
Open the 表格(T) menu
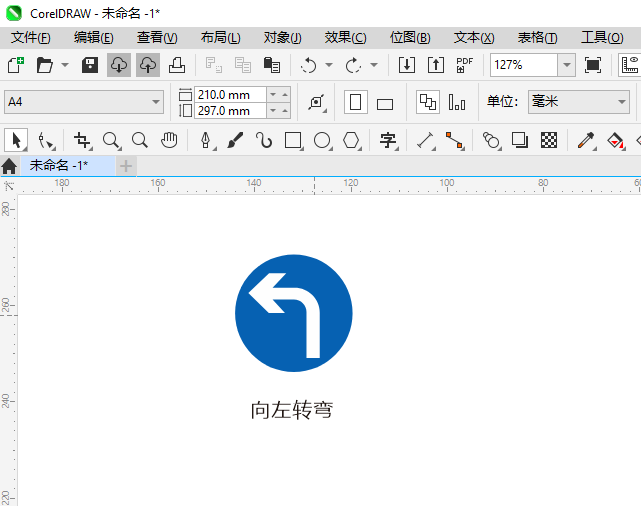pos(537,38)
